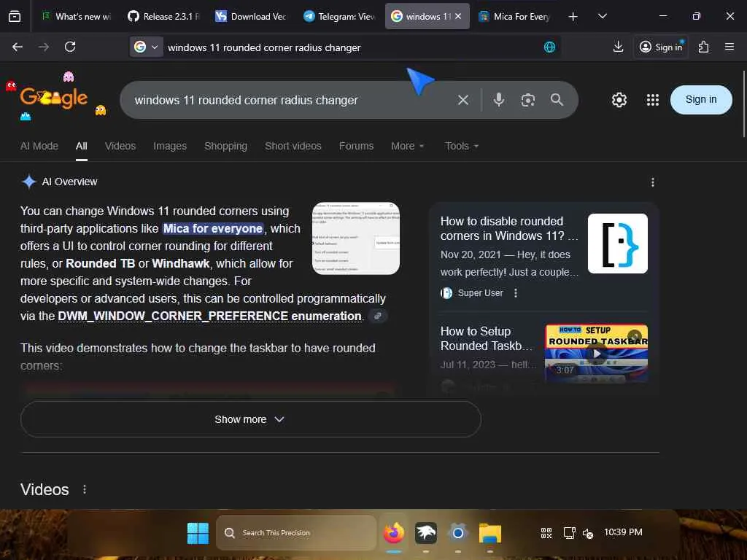
Task: Open a new tab with plus button
Action: coord(573,17)
